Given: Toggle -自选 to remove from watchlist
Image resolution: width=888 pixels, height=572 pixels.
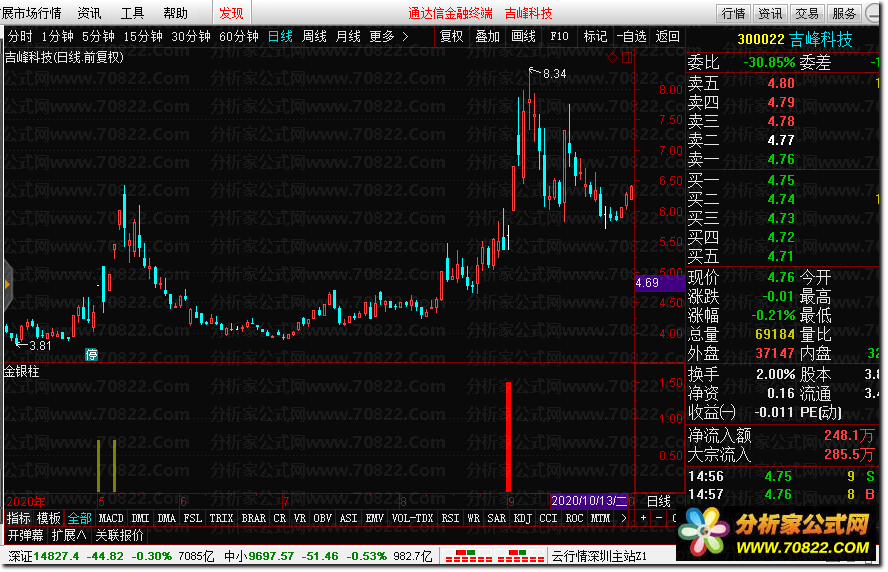Looking at the screenshot, I should (631, 37).
